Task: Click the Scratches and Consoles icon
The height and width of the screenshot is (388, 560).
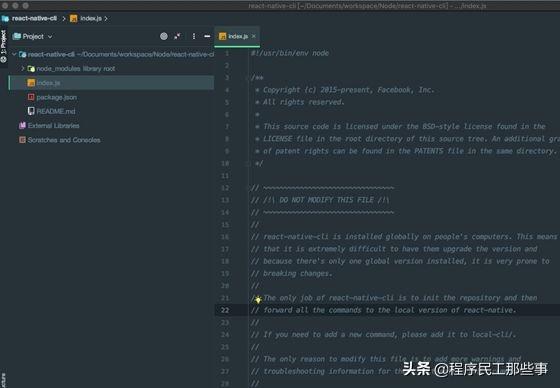Action: (x=22, y=140)
